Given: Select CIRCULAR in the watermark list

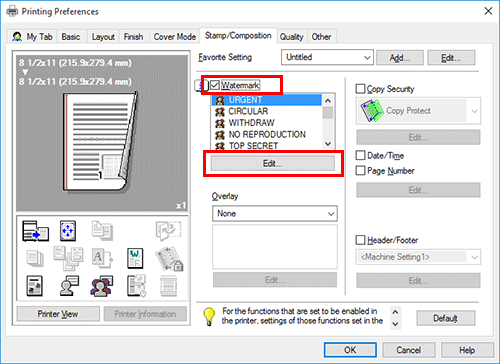Looking at the screenshot, I should [248, 111].
